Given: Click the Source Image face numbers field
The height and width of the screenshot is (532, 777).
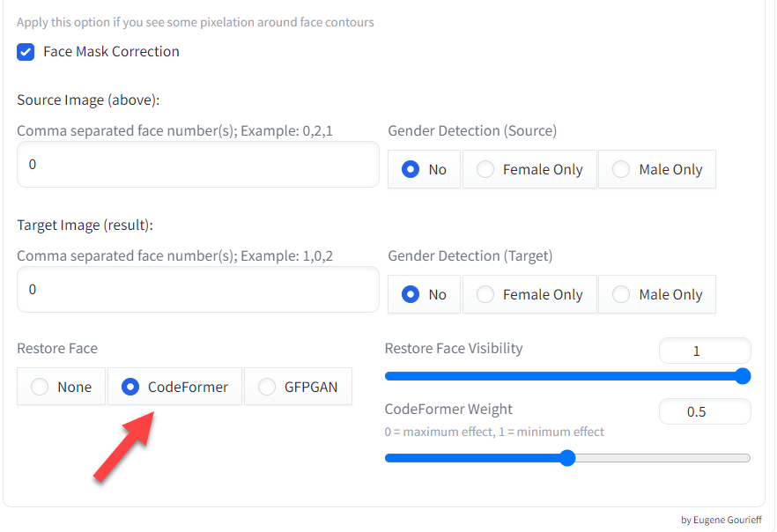Looking at the screenshot, I should [197, 165].
